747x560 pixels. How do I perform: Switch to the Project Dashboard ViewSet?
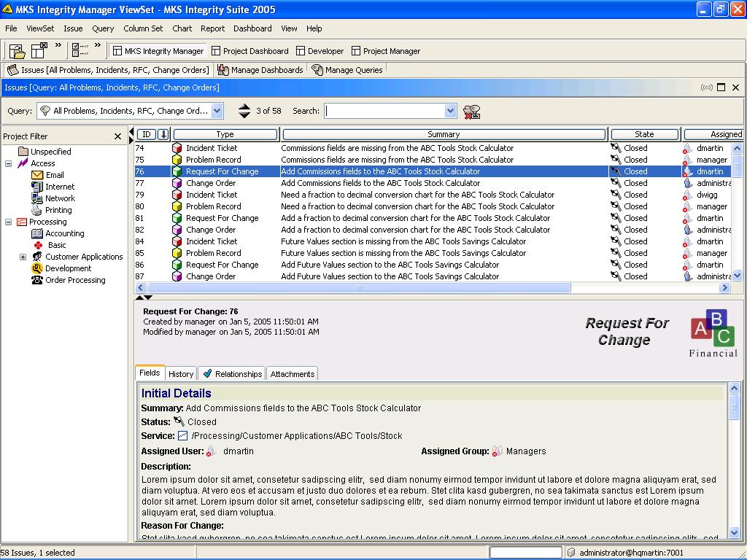click(x=250, y=51)
